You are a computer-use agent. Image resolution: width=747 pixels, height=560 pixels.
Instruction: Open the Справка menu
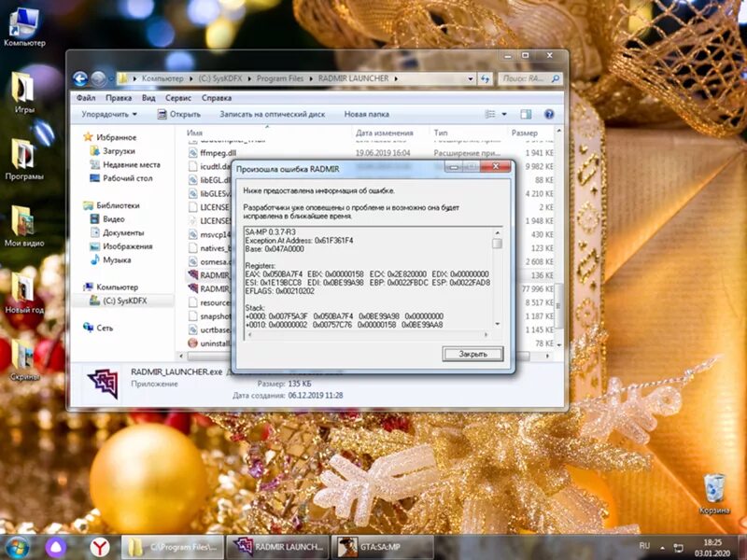click(x=217, y=98)
